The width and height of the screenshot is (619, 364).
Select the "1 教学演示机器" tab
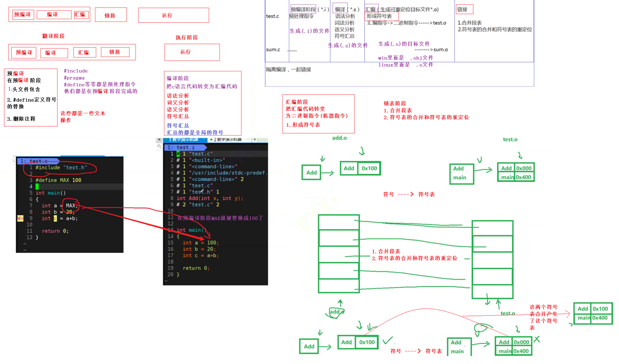[x=184, y=140]
